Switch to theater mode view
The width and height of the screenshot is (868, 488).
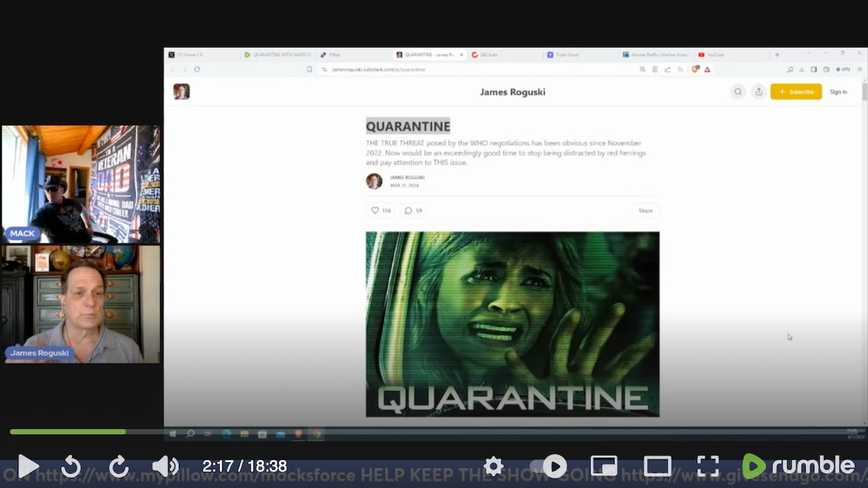[657, 466]
